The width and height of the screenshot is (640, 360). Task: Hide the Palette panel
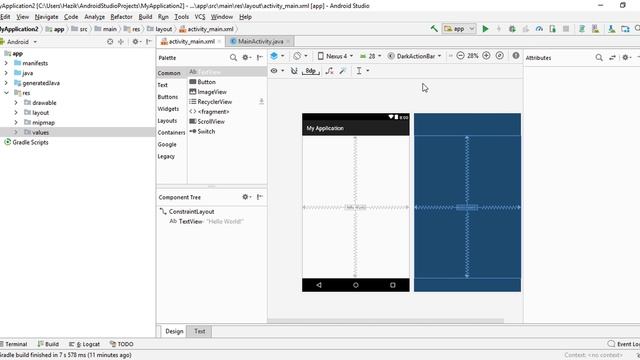pyautogui.click(x=260, y=58)
